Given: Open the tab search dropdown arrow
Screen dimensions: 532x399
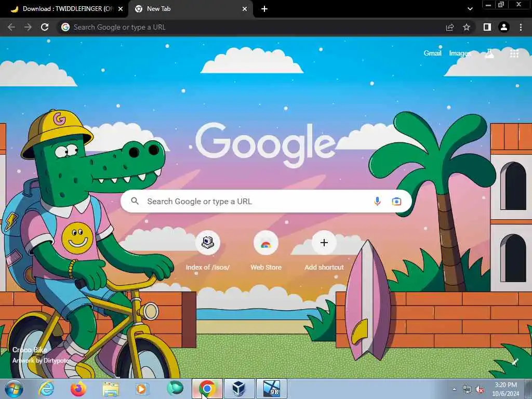Looking at the screenshot, I should tap(470, 9).
